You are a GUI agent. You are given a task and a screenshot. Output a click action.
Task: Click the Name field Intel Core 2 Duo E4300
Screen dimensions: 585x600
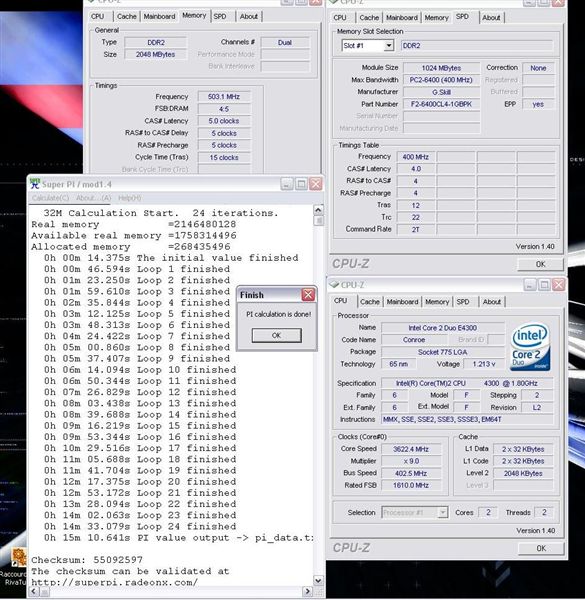tap(443, 328)
